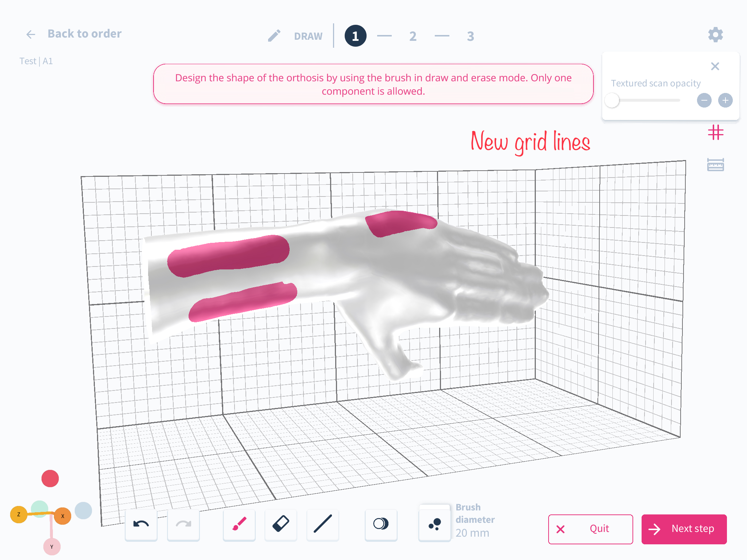The width and height of the screenshot is (747, 560).
Task: Decrease opacity with the minus button
Action: click(704, 100)
